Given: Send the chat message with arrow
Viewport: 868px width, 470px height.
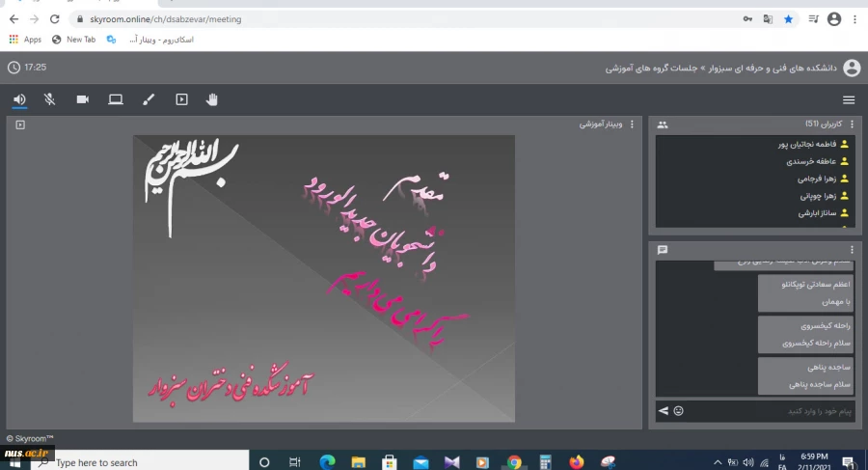Looking at the screenshot, I should pyautogui.click(x=663, y=411).
